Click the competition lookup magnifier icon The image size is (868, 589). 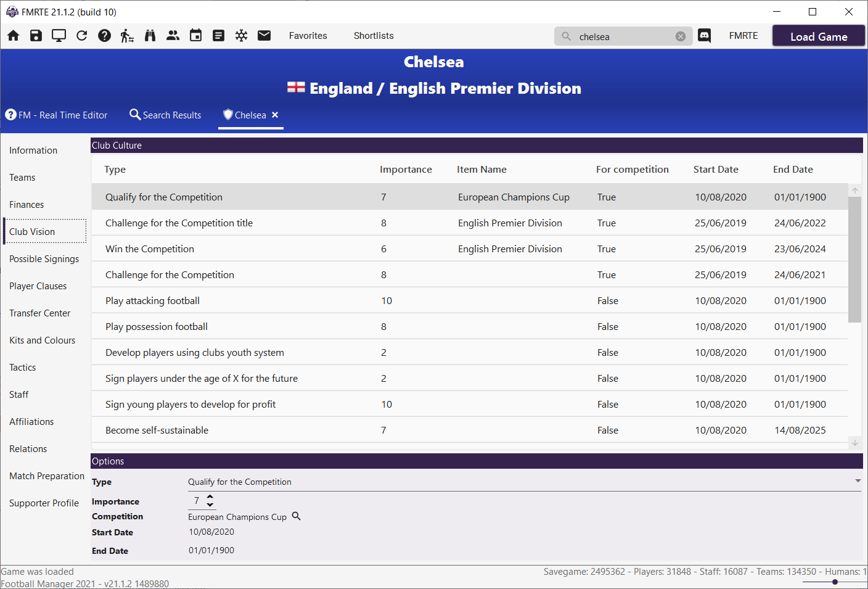coord(296,516)
